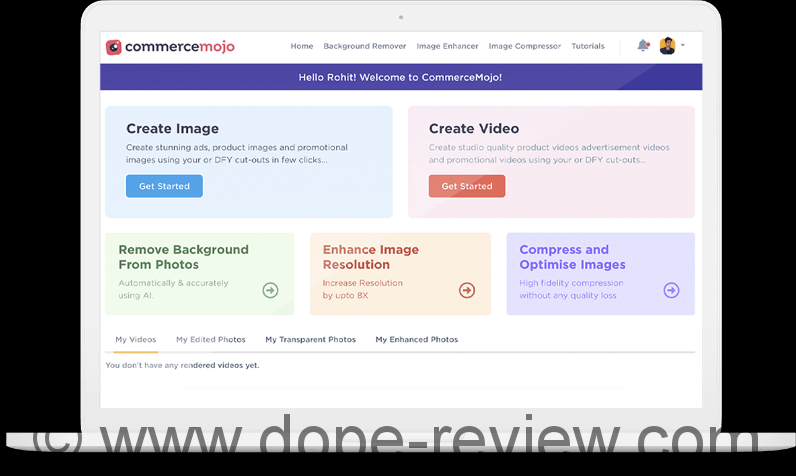Click the CommerceMojo logo icon
796x476 pixels.
[x=114, y=47]
